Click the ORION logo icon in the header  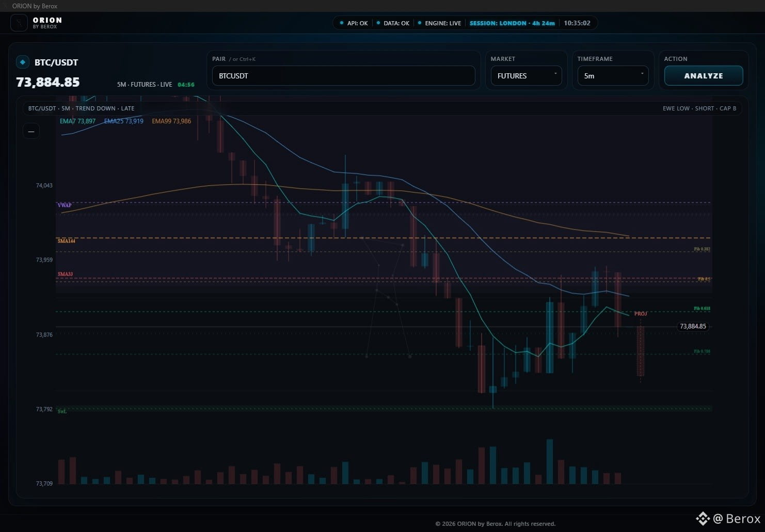[19, 23]
